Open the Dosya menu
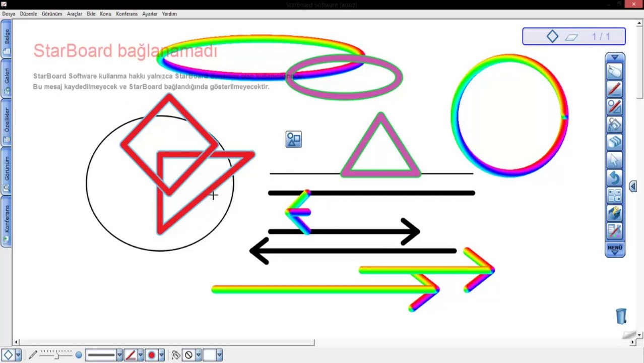 tap(9, 14)
